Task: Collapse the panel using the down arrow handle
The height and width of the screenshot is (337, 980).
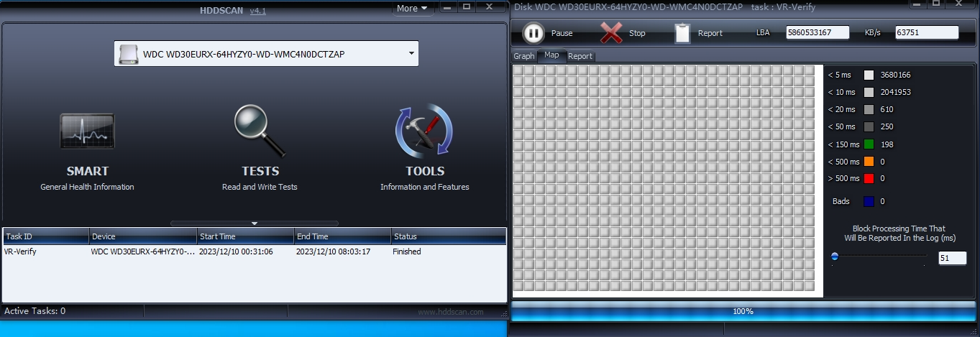Action: pyautogui.click(x=255, y=223)
